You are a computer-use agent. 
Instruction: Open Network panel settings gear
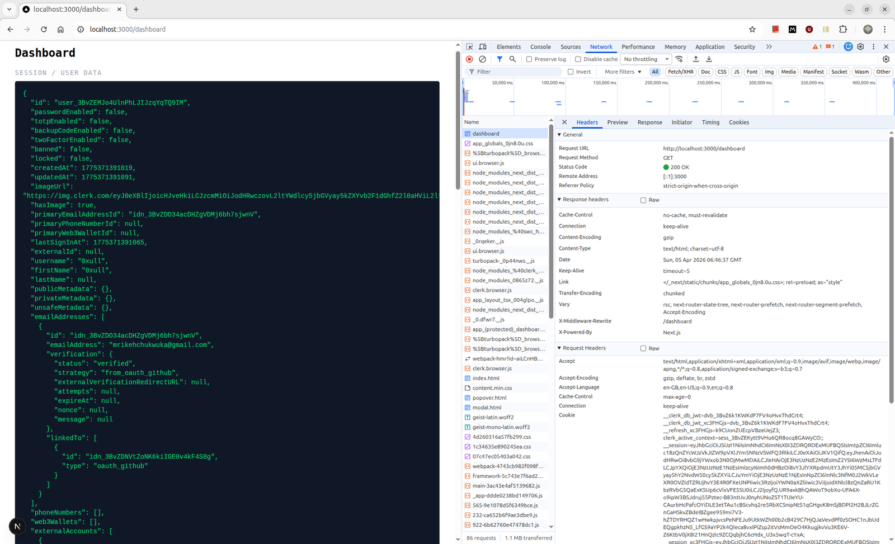click(x=886, y=59)
